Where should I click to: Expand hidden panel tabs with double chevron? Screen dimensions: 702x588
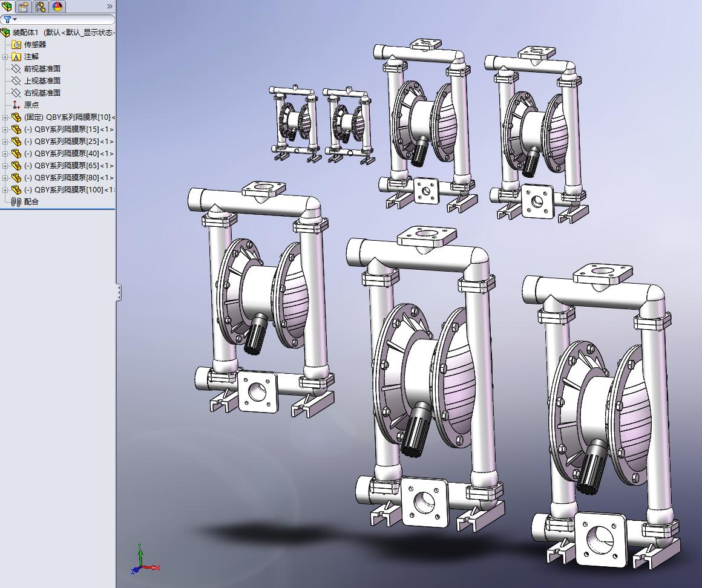tap(110, 6)
